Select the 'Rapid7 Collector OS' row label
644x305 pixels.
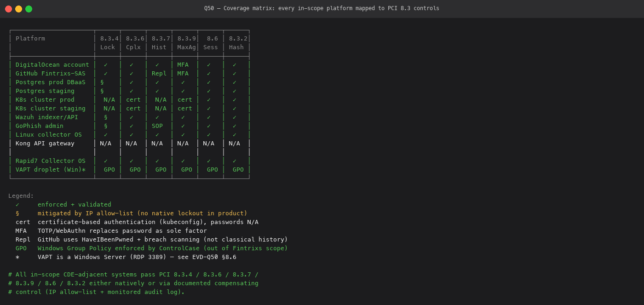[51, 161]
